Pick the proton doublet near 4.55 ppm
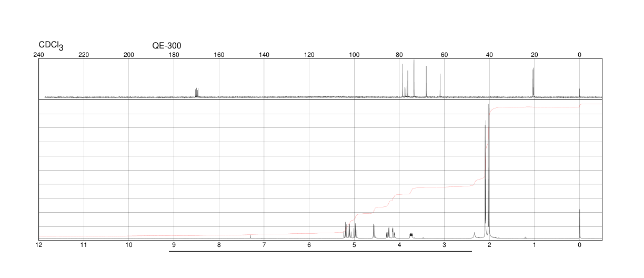 point(374,232)
